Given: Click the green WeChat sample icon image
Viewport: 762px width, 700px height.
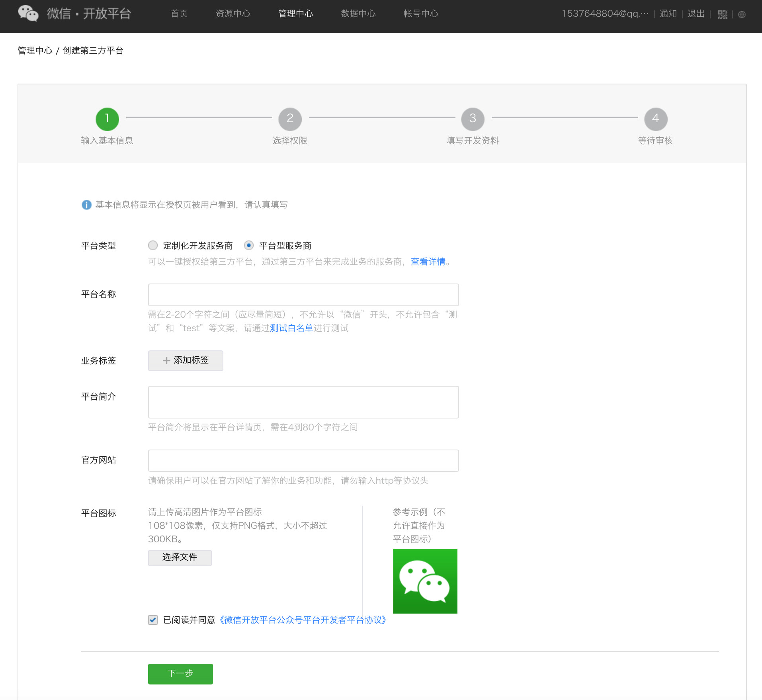Looking at the screenshot, I should point(425,581).
